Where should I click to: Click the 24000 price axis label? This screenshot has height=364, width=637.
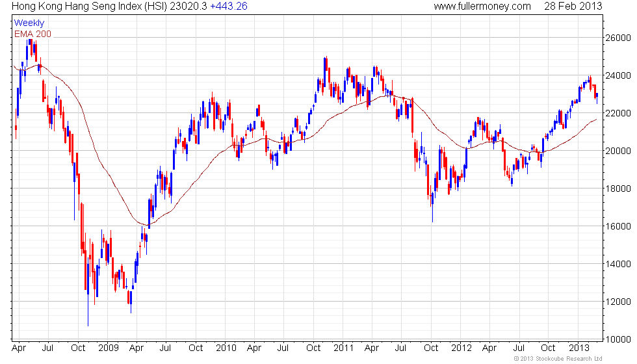(x=618, y=75)
